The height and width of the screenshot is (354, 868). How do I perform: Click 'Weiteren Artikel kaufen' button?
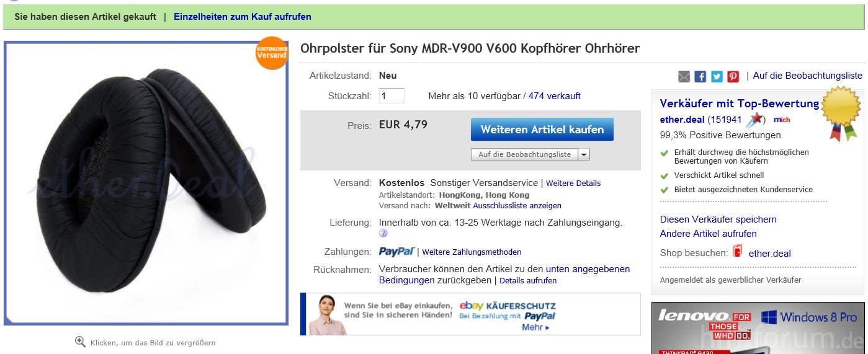point(542,130)
